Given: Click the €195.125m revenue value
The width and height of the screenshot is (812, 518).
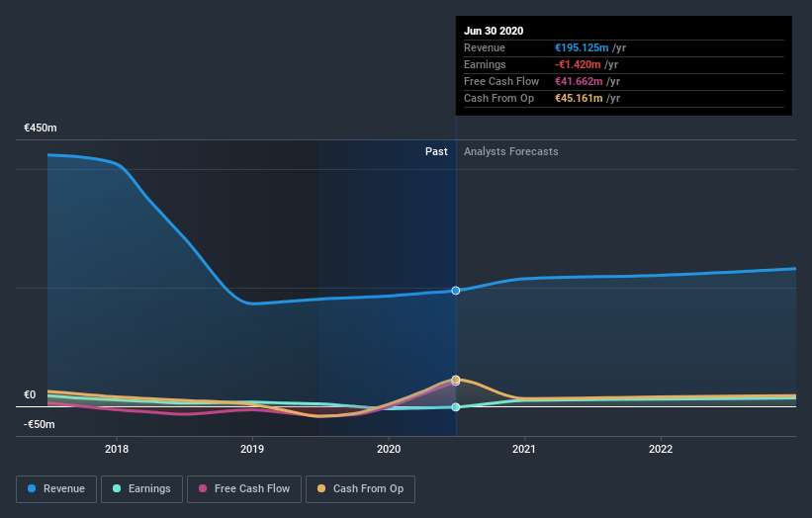Looking at the screenshot, I should (x=583, y=47).
